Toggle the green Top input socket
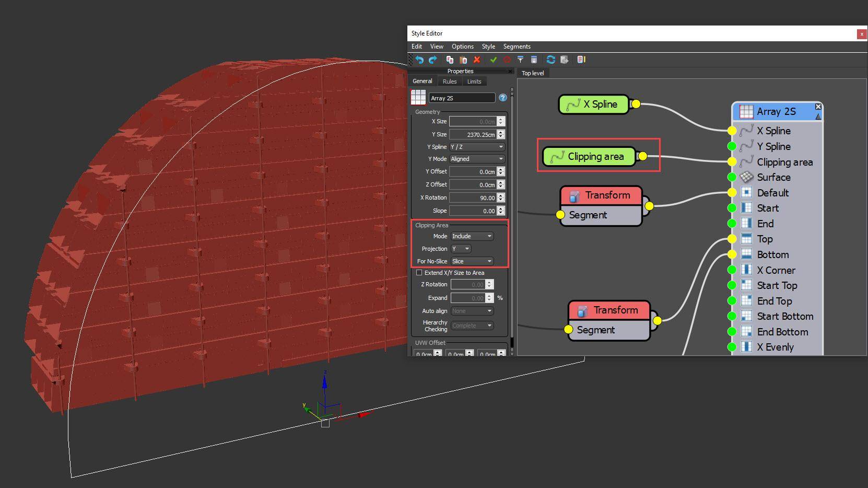This screenshot has height=488, width=868. [732, 239]
